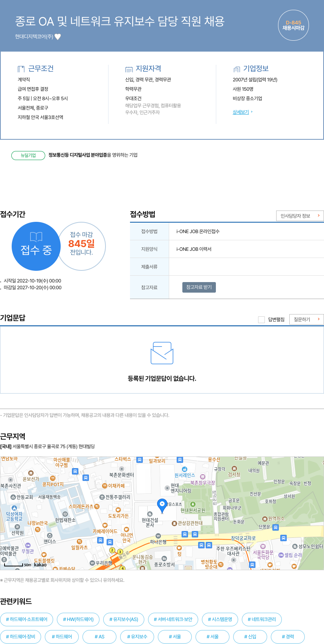Image resolution: width=324 pixels, height=644 pixels.
Task: Click the 근무조건 building icon
Action: click(x=21, y=69)
